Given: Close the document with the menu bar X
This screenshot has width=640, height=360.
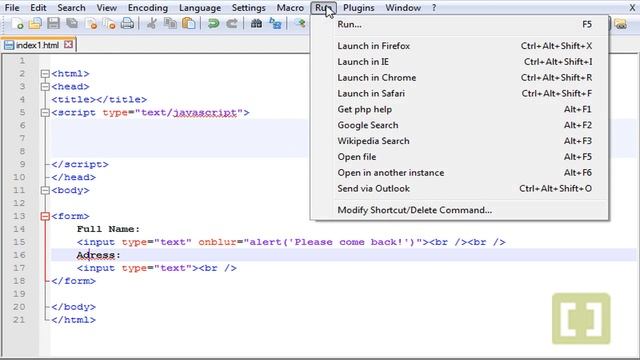Looking at the screenshot, I should coord(632,8).
